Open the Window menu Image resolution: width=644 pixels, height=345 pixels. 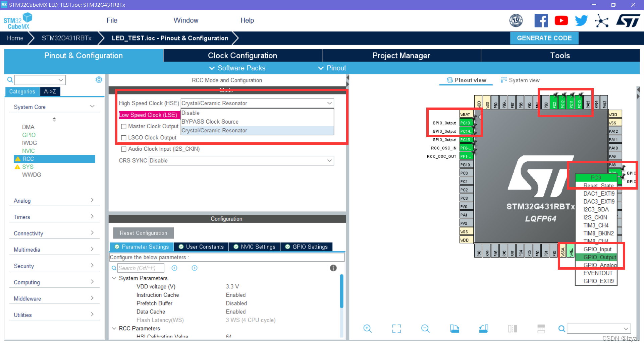[186, 20]
